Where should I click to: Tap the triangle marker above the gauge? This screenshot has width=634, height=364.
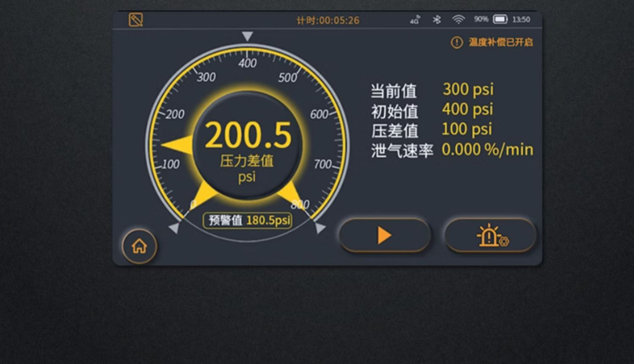[x=247, y=36]
